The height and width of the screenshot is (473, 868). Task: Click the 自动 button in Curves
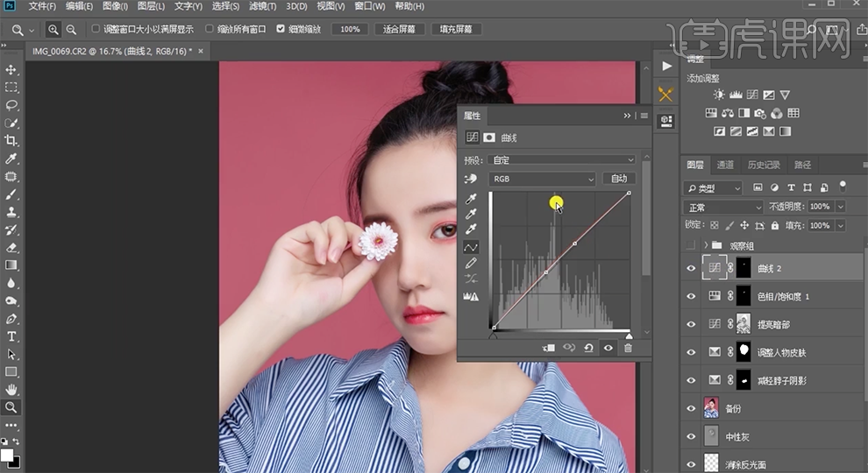tap(618, 179)
